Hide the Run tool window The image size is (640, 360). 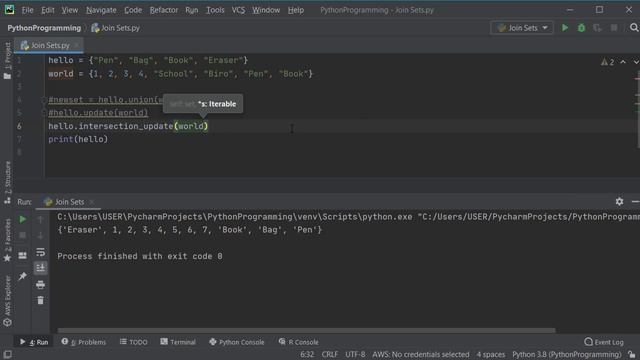tap(635, 202)
